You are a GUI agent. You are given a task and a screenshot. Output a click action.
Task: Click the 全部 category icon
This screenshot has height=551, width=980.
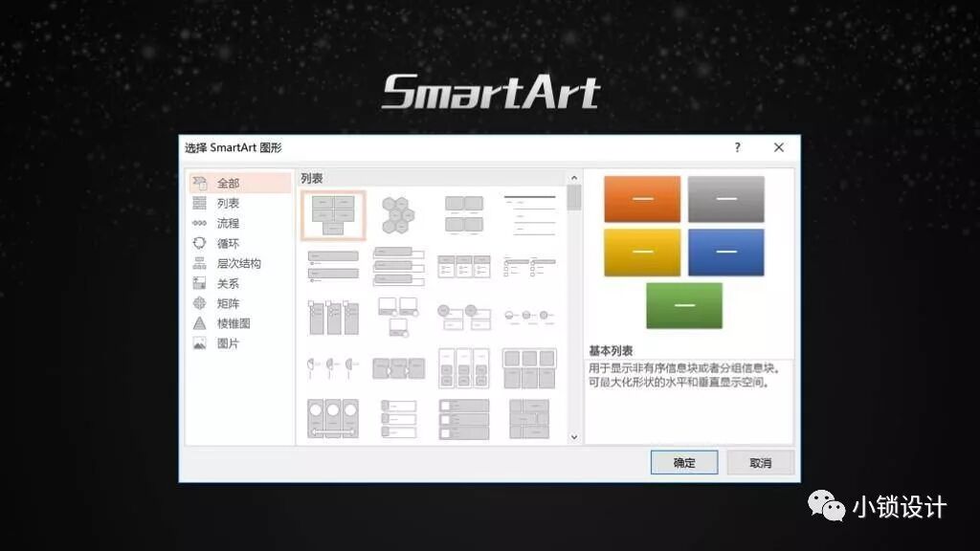coord(199,183)
